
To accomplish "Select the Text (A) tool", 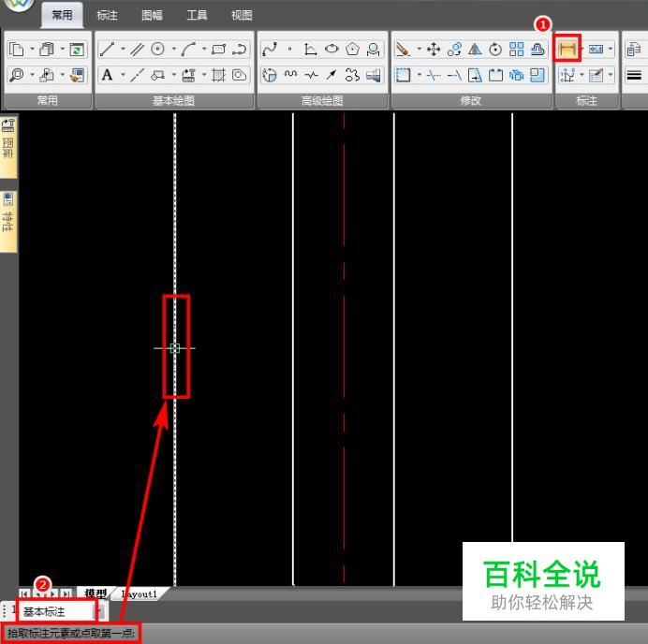I will (107, 75).
